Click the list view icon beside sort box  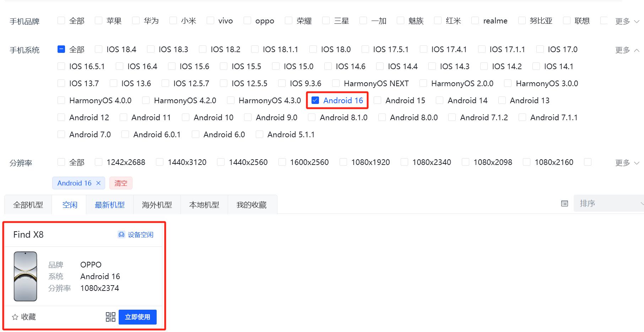564,204
